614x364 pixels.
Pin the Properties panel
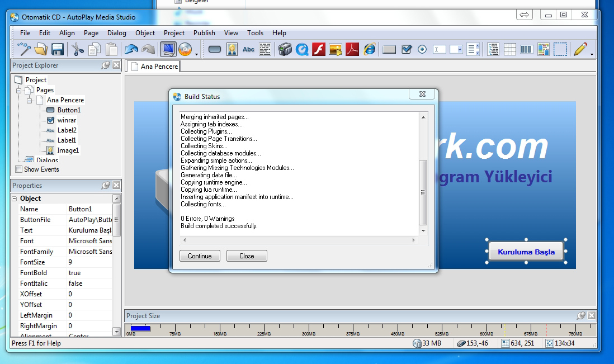(106, 185)
